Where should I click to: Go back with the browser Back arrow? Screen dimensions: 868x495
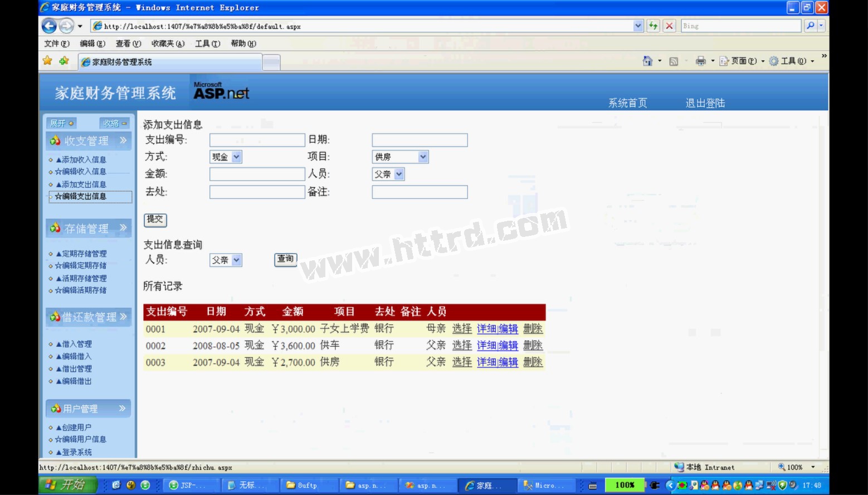[49, 26]
